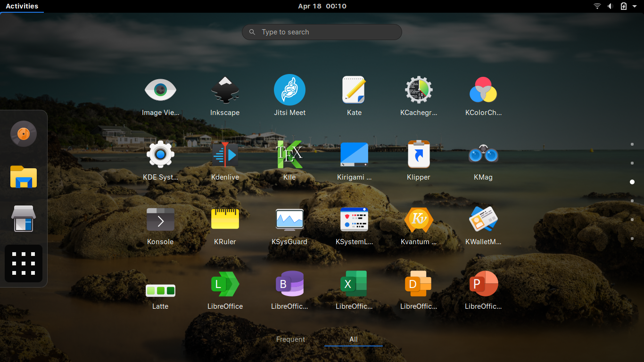The width and height of the screenshot is (644, 362).
Task: Toggle the Show Applications grid button
Action: (24, 263)
